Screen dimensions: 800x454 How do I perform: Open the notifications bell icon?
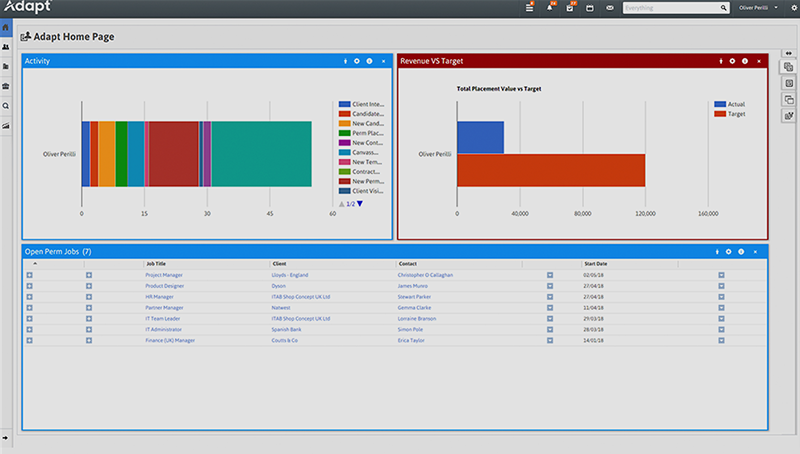tap(549, 8)
